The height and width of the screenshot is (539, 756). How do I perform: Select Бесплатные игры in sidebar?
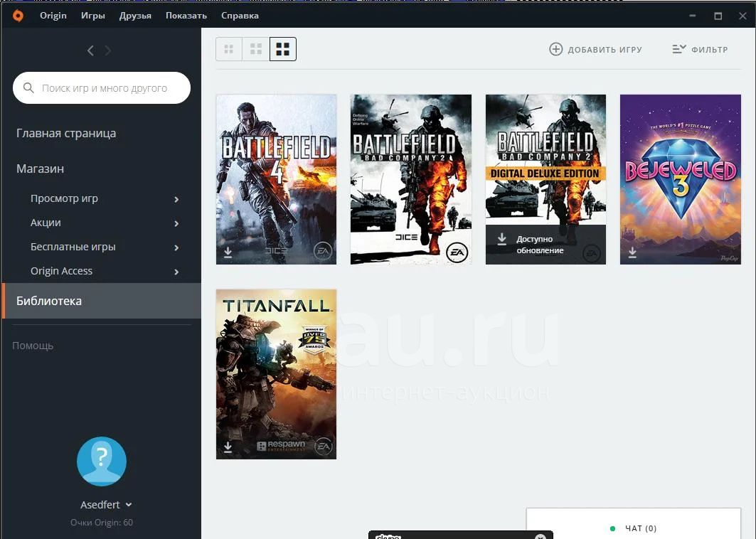[73, 247]
